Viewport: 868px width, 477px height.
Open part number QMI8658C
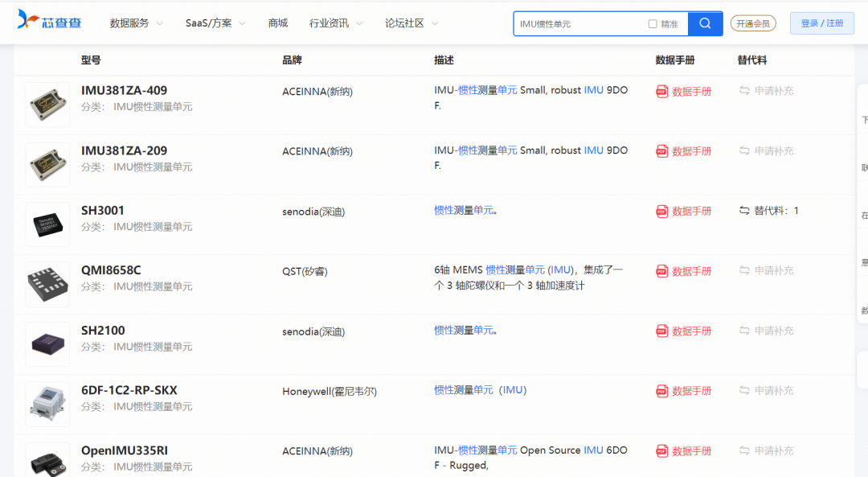(111, 270)
